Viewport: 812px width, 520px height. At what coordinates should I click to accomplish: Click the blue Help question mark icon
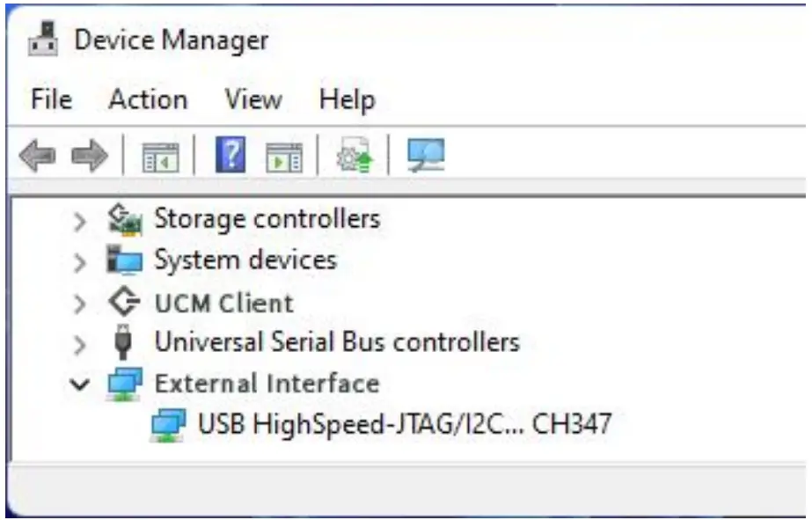pyautogui.click(x=230, y=157)
